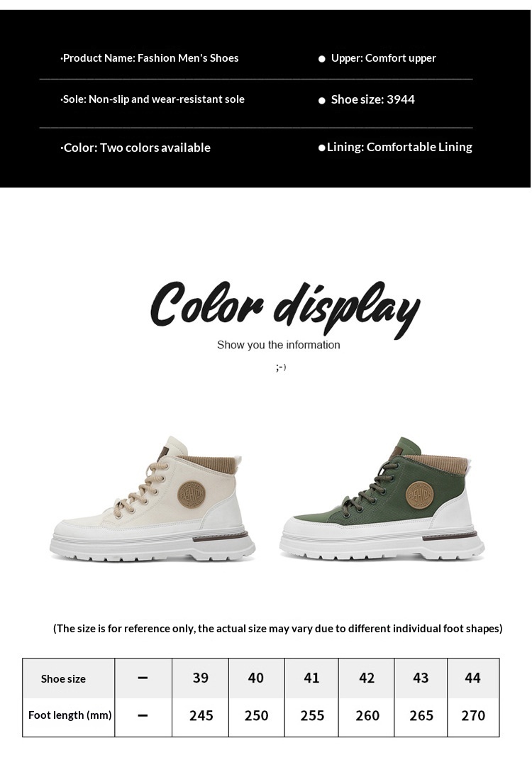
Task: Select size 42 in the size table
Action: click(367, 678)
